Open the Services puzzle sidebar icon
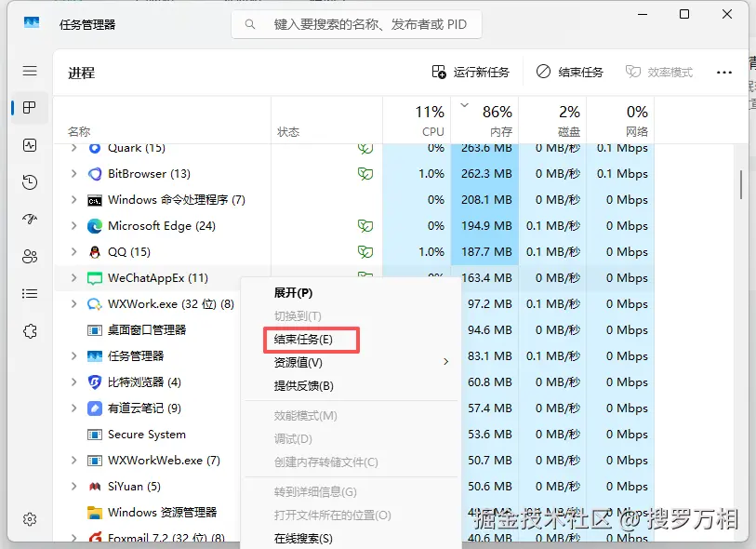This screenshot has height=549, width=756. coord(30,331)
